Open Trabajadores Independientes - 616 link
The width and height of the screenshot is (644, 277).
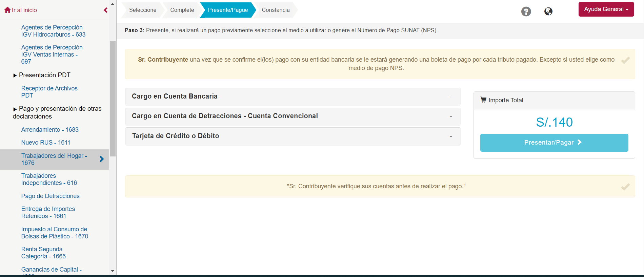[49, 179]
